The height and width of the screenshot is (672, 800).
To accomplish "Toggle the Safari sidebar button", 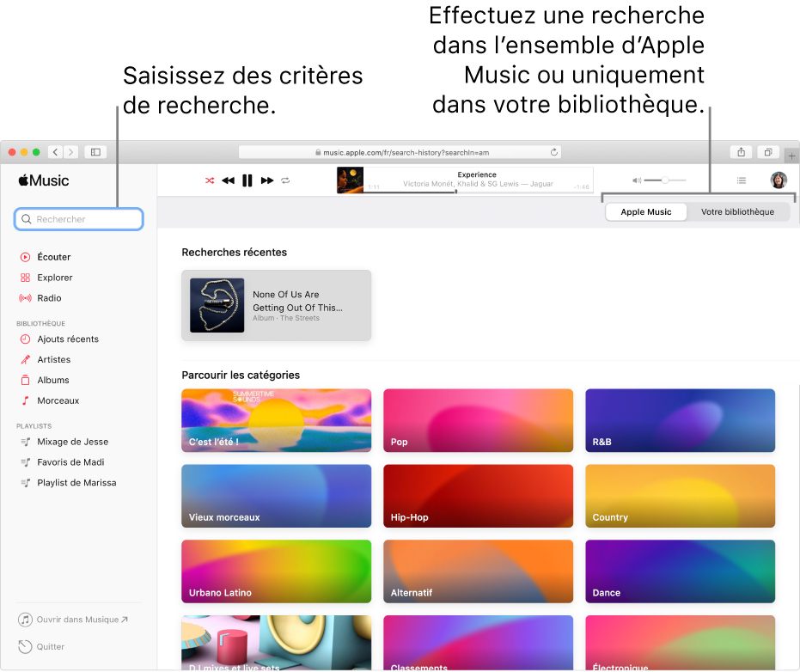I will pos(95,152).
